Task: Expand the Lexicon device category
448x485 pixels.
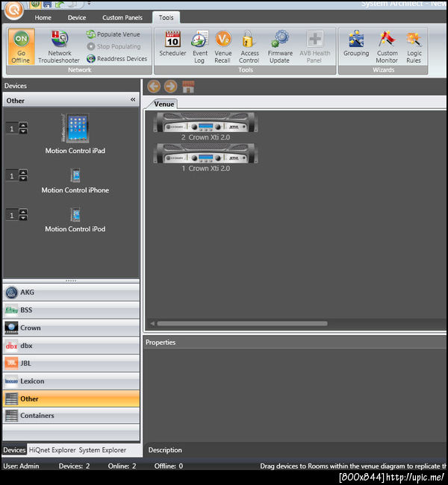Action: pyautogui.click(x=71, y=381)
